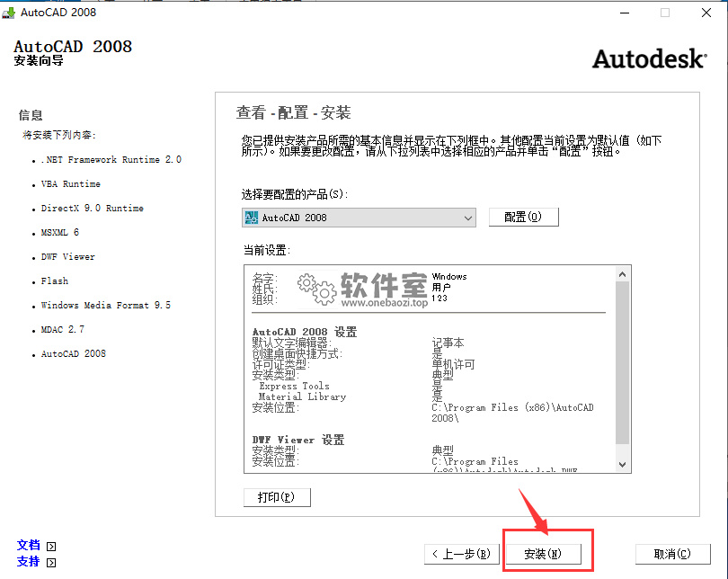Click the settings list scroll down arrow
The width and height of the screenshot is (728, 579).
623,464
